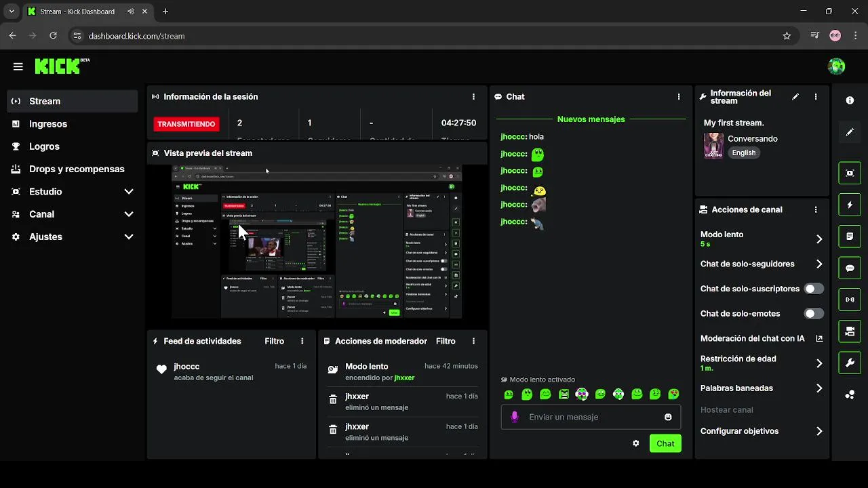Delete icon for first jhxxer removed message
Image resolution: width=868 pixels, height=488 pixels.
[333, 400]
